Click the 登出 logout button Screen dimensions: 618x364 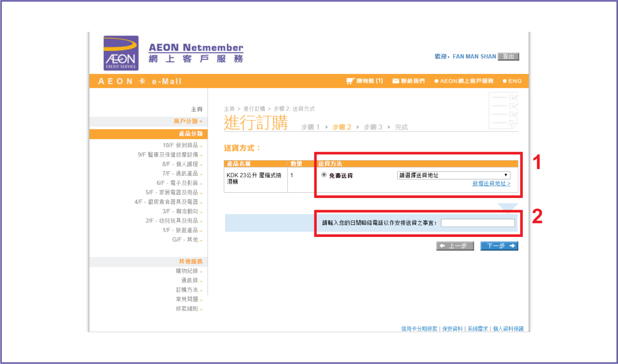508,56
